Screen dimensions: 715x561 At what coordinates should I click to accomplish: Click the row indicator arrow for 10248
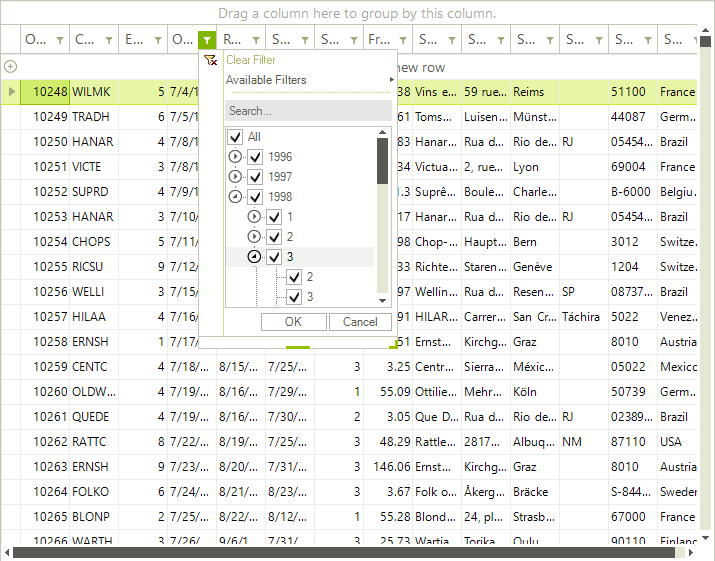(x=11, y=92)
